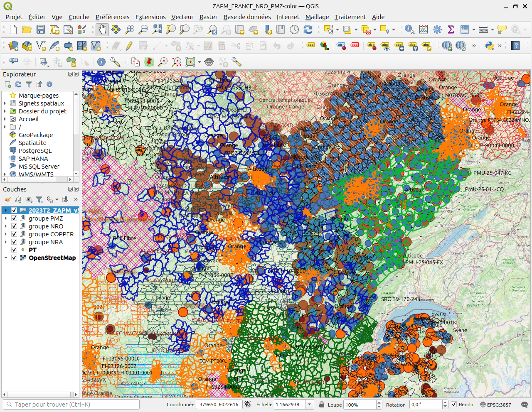
Task: Expand Dossier du projet in Explorateur
Action: (5, 111)
